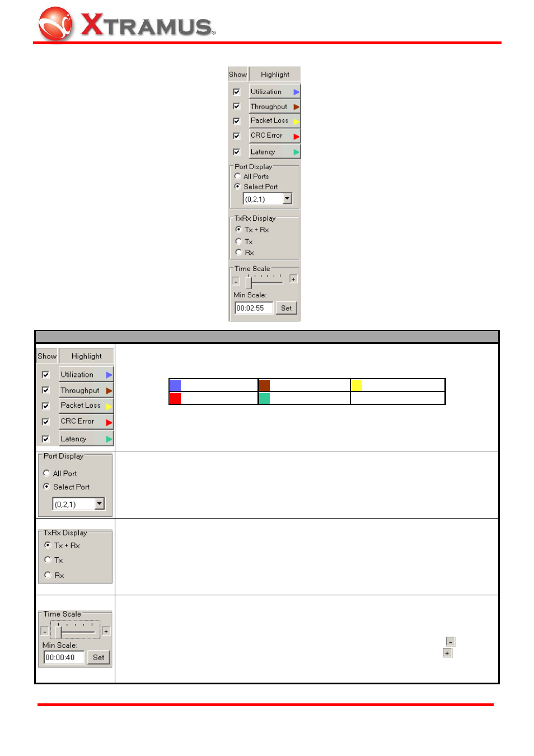Click the blue color swatch in legend
Viewport: 534px width, 756px height.
tap(175, 385)
